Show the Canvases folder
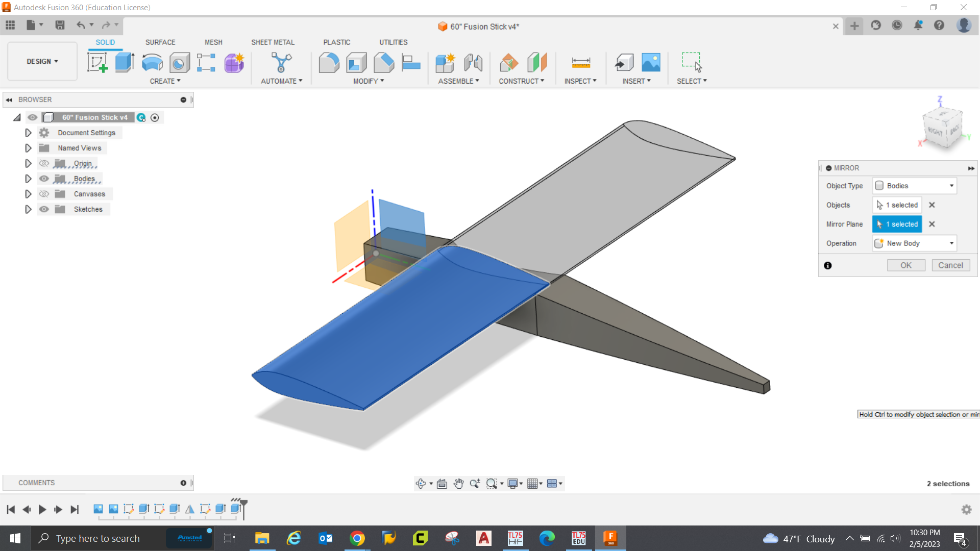This screenshot has width=980, height=551. point(44,194)
